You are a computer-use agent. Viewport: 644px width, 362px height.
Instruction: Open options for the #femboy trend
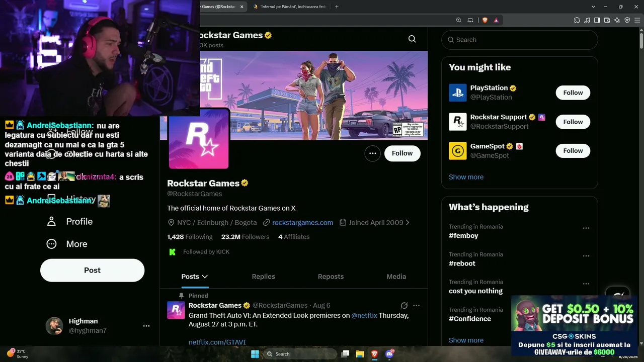(x=586, y=228)
